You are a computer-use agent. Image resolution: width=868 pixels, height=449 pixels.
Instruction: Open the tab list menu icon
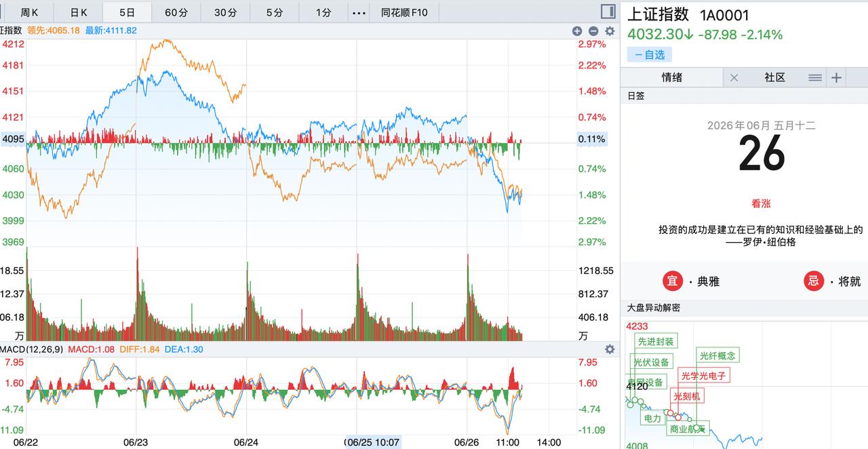[815, 78]
